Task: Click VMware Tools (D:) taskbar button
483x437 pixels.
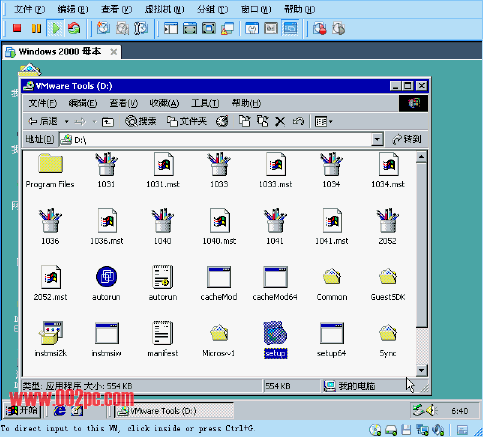Action: 174,411
